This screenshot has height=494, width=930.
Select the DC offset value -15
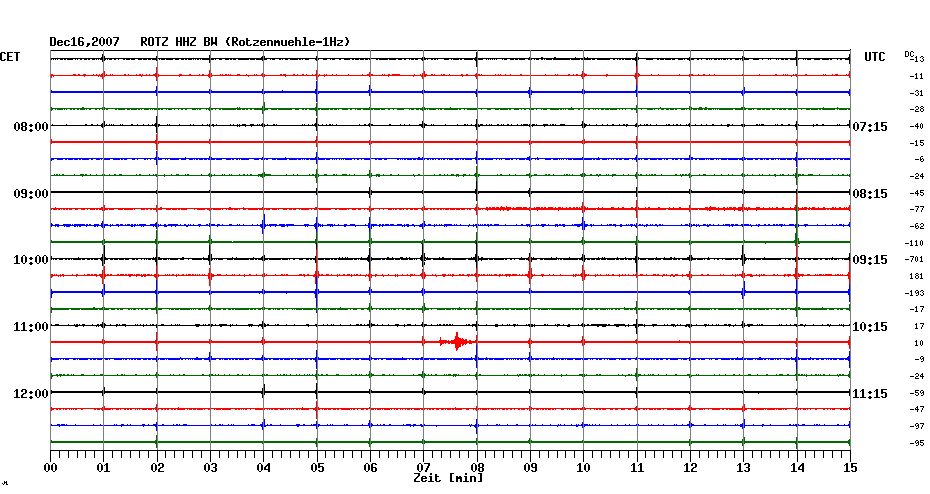coord(916,143)
